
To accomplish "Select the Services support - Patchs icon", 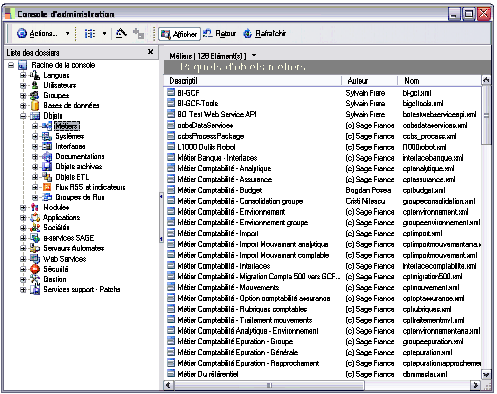I will coord(35,289).
